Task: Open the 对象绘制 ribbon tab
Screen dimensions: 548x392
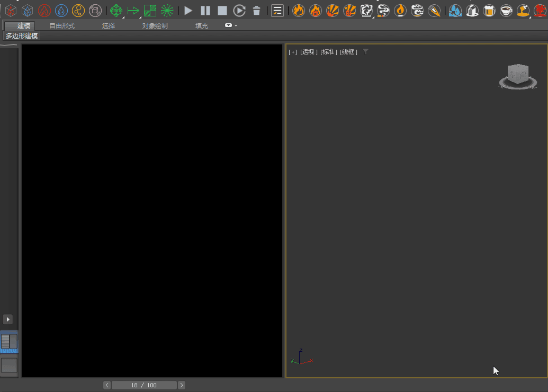Action: pos(155,25)
